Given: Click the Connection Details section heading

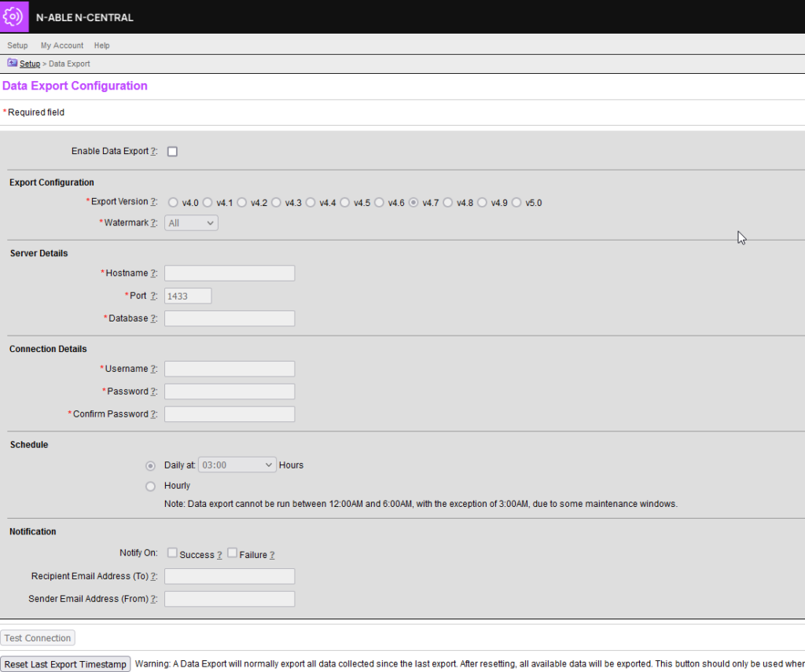Looking at the screenshot, I should [48, 349].
